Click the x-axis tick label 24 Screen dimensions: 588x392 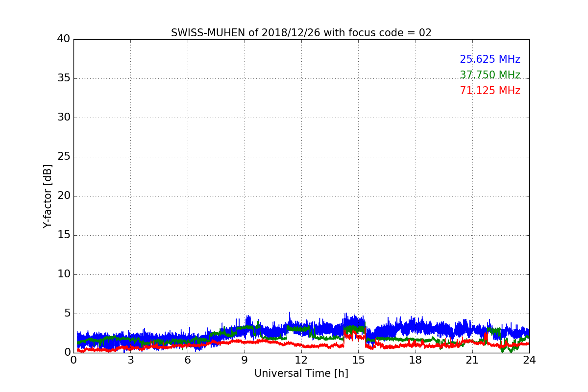pos(529,360)
